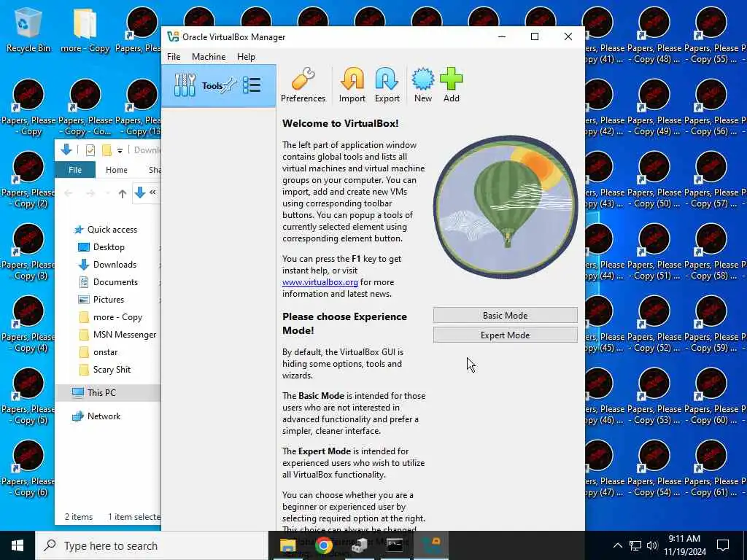Select Downloads in Explorer navigation pane
This screenshot has width=747, height=560.
[115, 265]
